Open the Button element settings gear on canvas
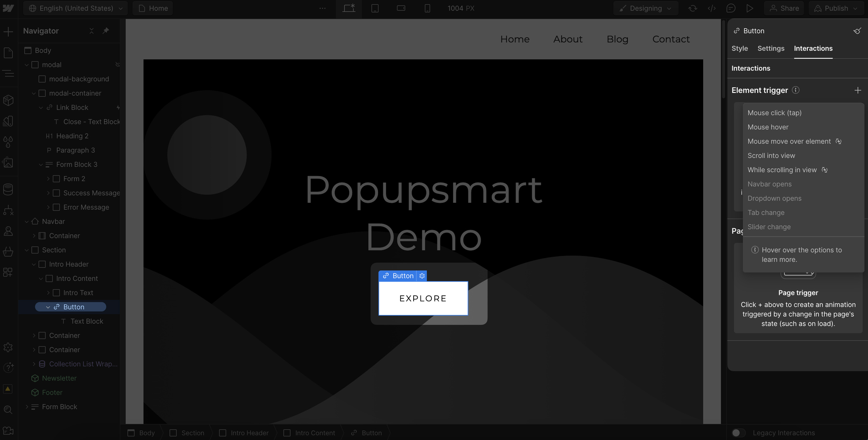Screen dimensions: 868x440 pos(422,276)
